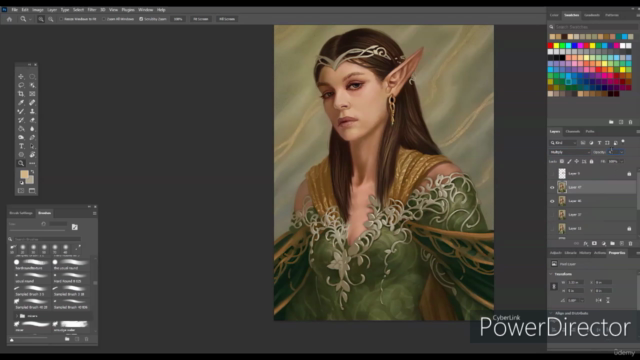Hide Layer 46 with its eye icon
The height and width of the screenshot is (360, 640).
pos(552,201)
